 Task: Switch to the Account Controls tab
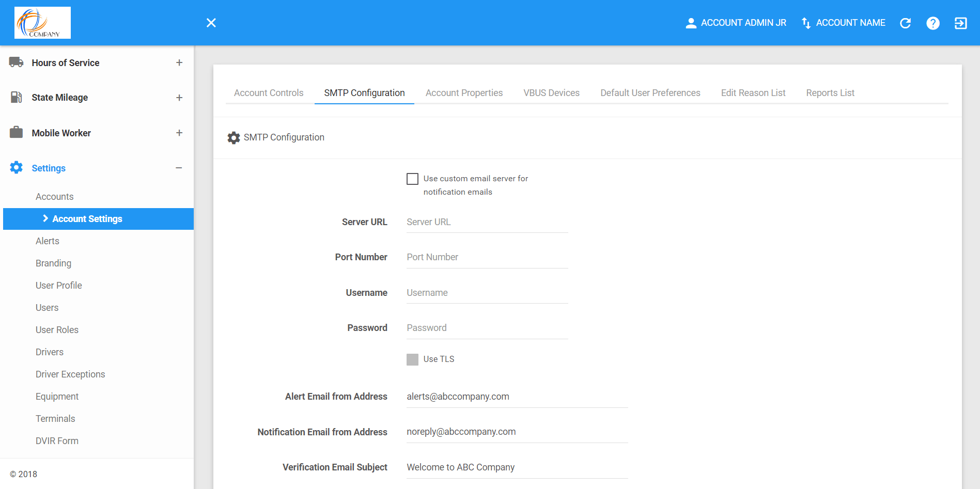269,93
